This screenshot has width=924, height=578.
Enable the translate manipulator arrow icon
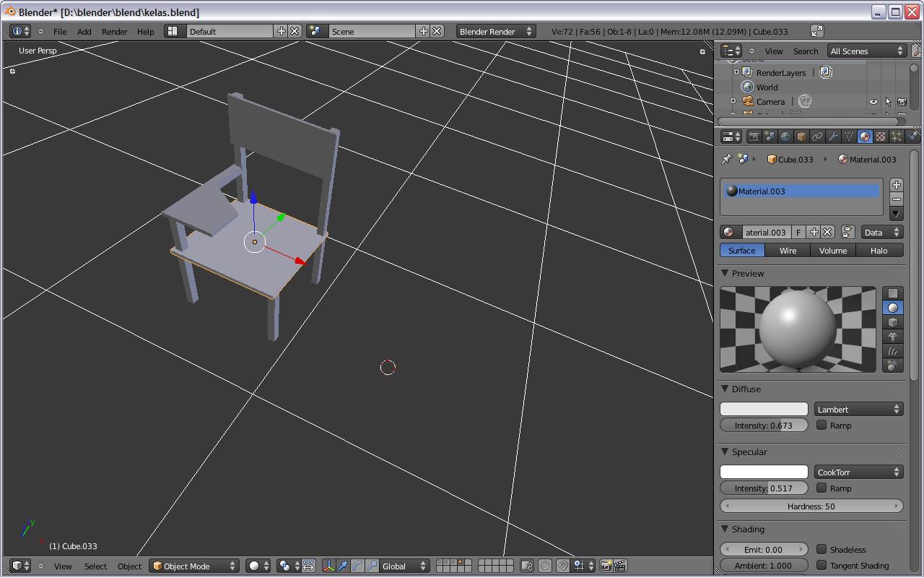click(x=343, y=566)
